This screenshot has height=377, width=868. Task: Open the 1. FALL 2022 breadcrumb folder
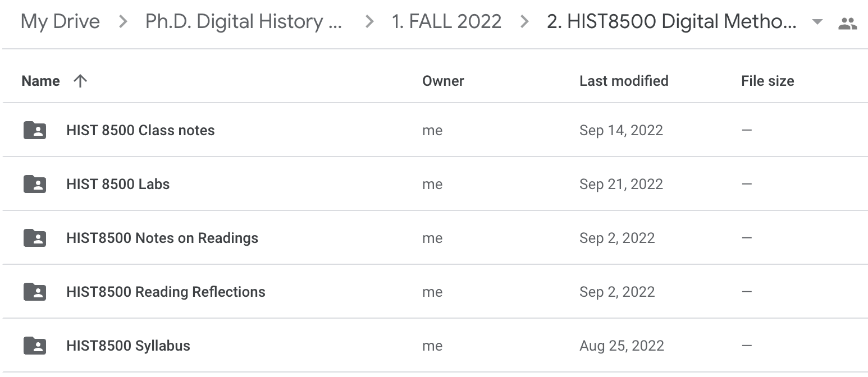(x=446, y=22)
